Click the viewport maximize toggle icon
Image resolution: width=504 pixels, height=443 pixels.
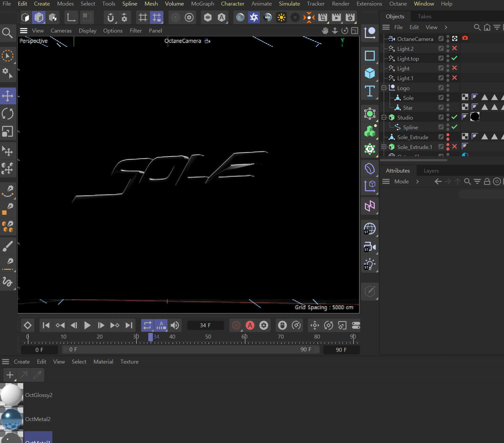pos(354,30)
